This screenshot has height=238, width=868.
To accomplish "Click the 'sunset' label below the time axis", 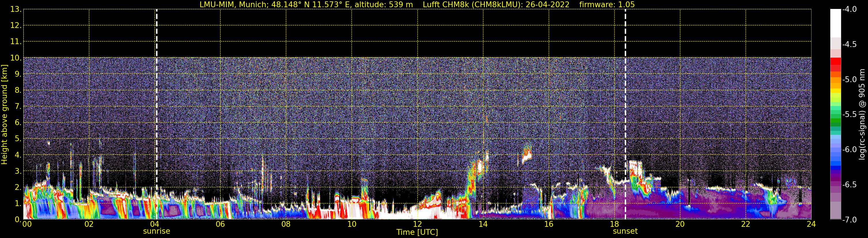I will coord(625,231).
